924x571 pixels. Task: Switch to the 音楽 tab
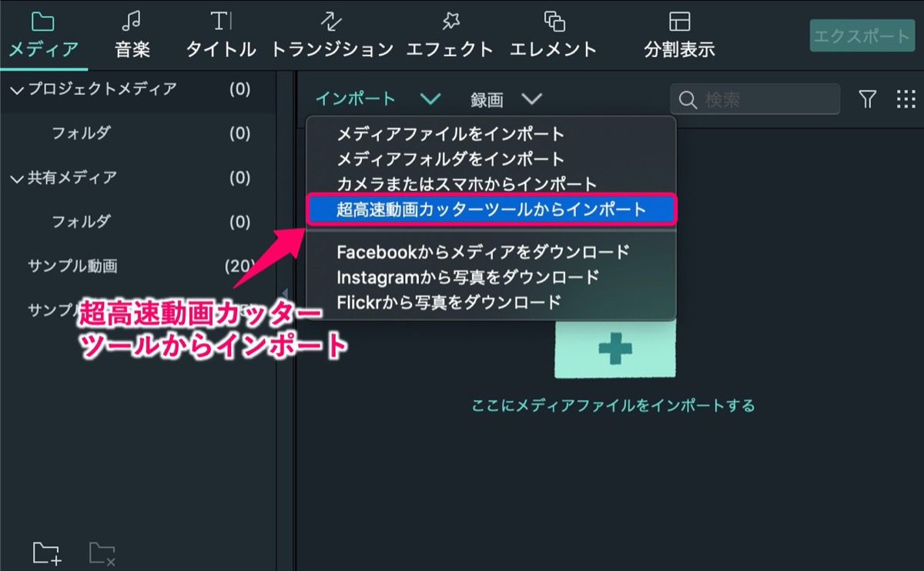pyautogui.click(x=132, y=35)
